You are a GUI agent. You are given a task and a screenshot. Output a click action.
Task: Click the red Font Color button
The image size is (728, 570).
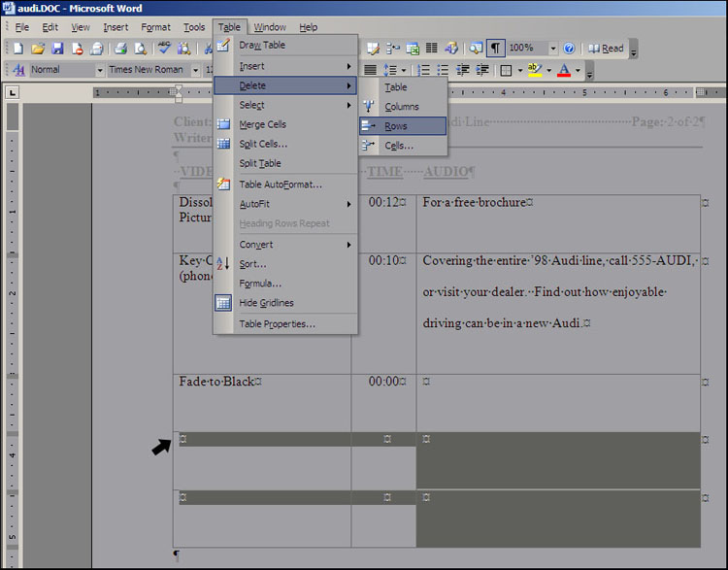pyautogui.click(x=564, y=70)
